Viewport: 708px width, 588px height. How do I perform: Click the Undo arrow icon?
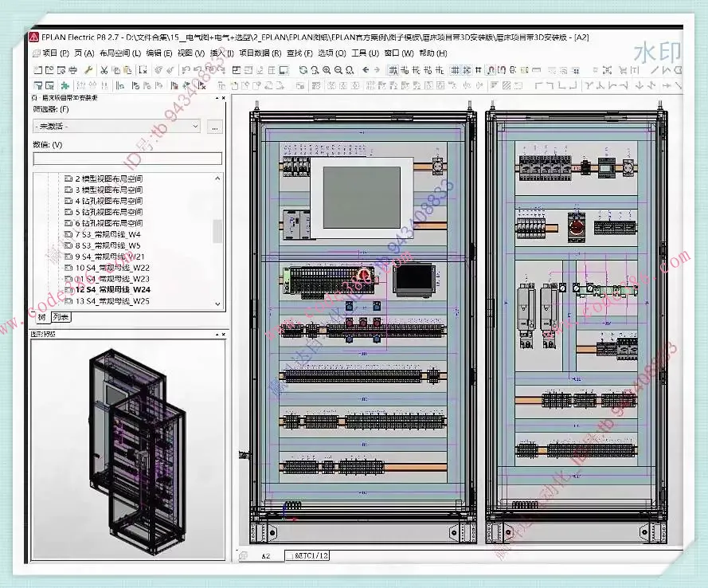click(x=185, y=70)
